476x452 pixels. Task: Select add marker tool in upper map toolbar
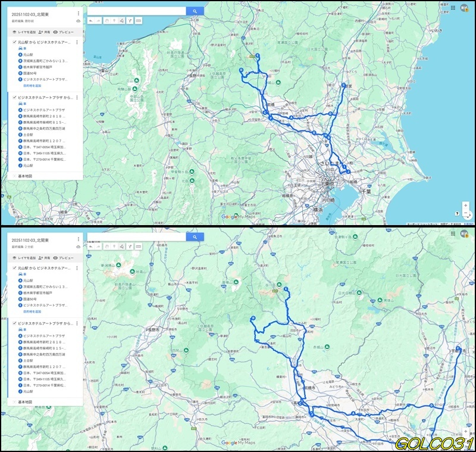point(114,20)
